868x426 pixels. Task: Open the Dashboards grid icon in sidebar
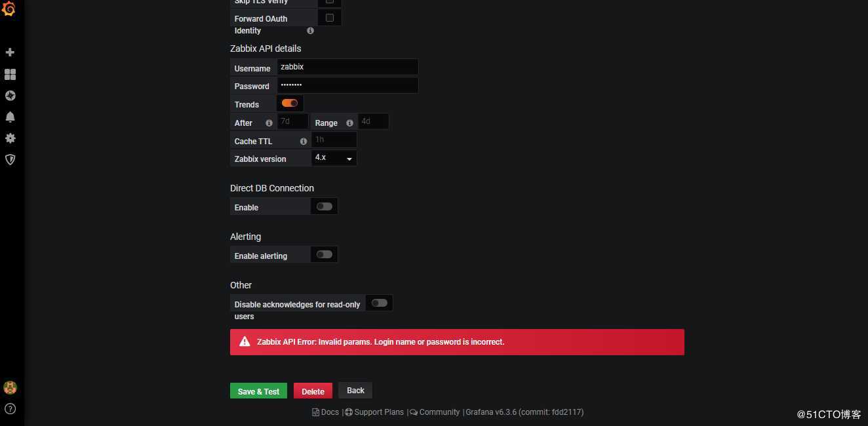coord(10,74)
